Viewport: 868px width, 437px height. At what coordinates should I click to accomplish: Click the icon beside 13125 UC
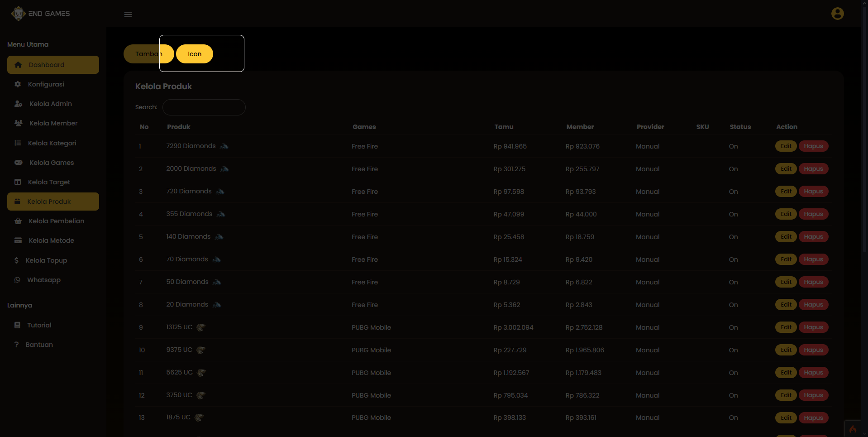click(x=201, y=327)
